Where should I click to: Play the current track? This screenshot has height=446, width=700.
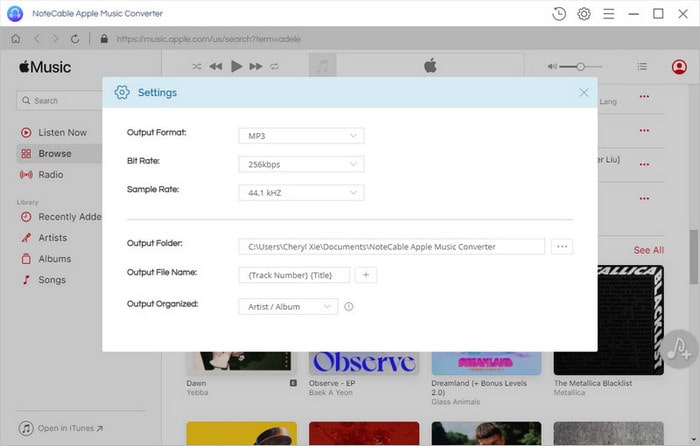[x=236, y=67]
